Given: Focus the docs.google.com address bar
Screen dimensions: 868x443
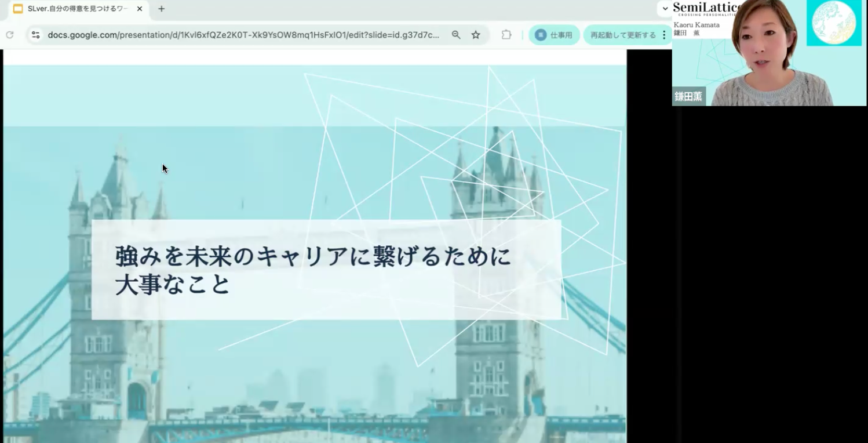Looking at the screenshot, I should (243, 35).
